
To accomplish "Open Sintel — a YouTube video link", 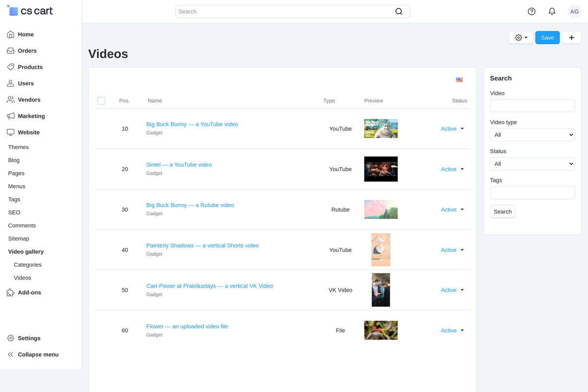I will 179,165.
